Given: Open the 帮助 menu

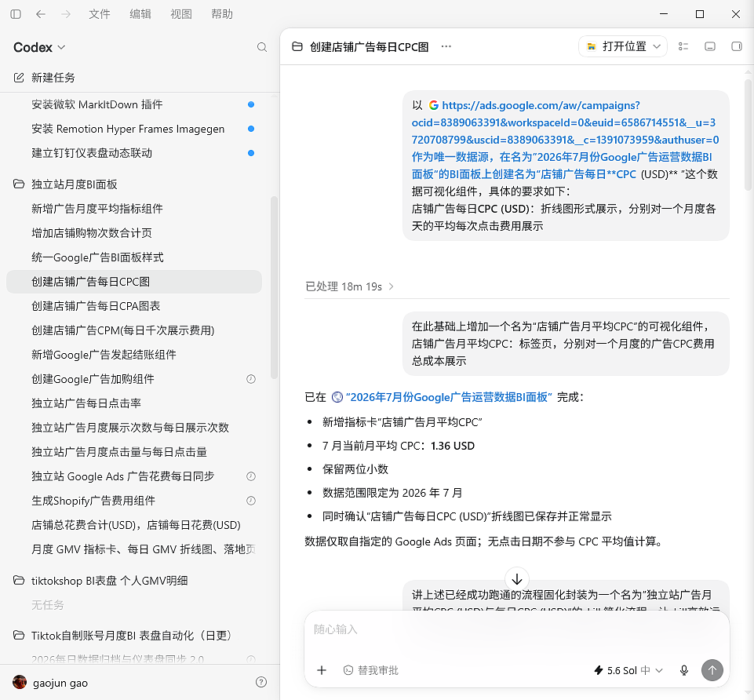Looking at the screenshot, I should (x=222, y=14).
